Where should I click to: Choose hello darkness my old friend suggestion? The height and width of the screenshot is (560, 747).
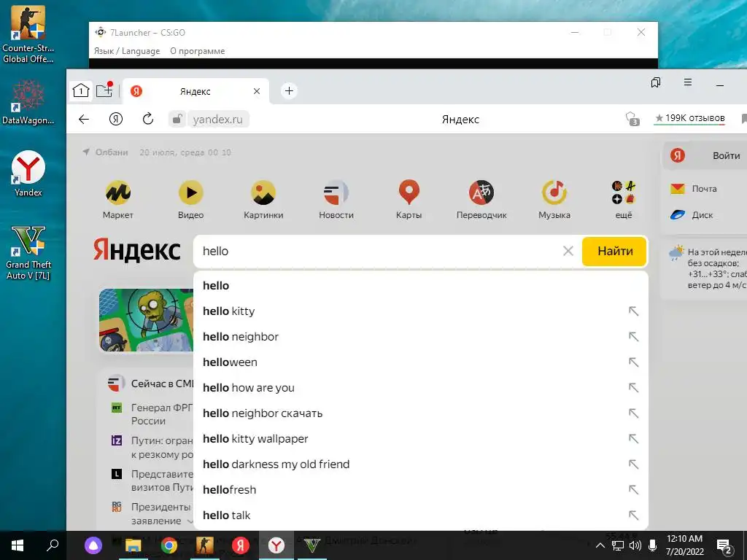420,464
